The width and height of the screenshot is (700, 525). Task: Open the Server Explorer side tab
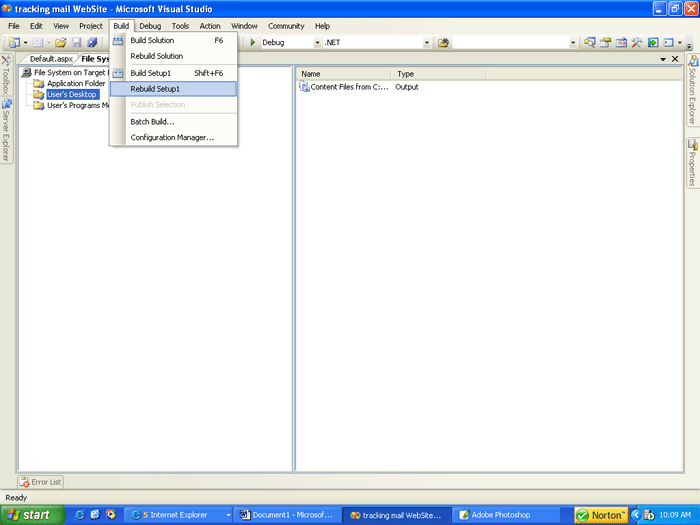coord(6,130)
